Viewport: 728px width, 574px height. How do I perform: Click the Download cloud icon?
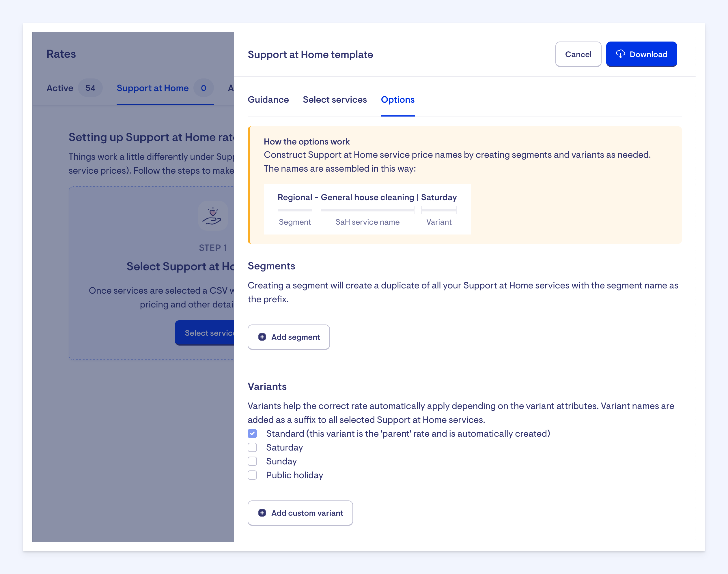(x=620, y=54)
